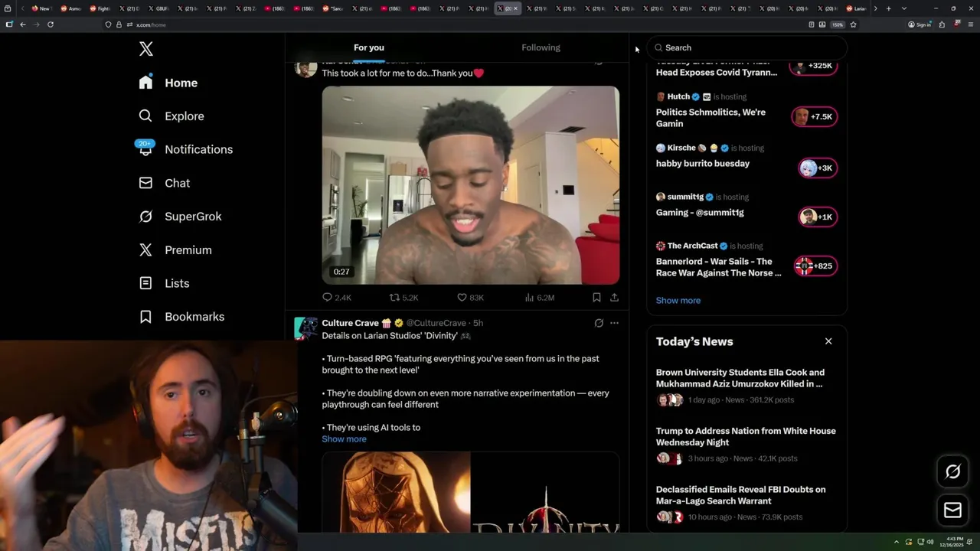Open the Home page from sidebar
The width and height of the screenshot is (980, 551).
pyautogui.click(x=168, y=83)
